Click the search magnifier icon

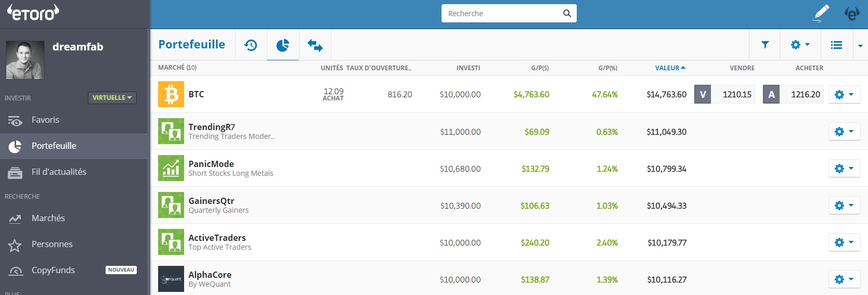pos(567,14)
